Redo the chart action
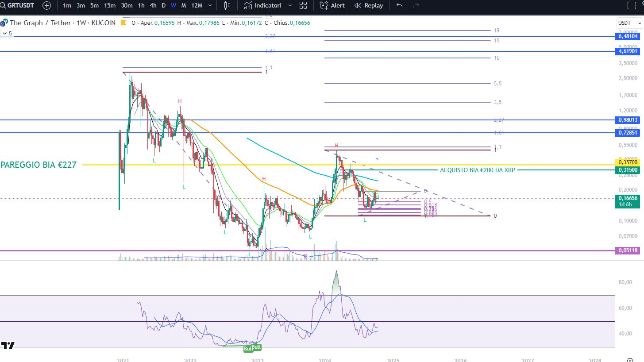644x362 pixels. pos(416,5)
